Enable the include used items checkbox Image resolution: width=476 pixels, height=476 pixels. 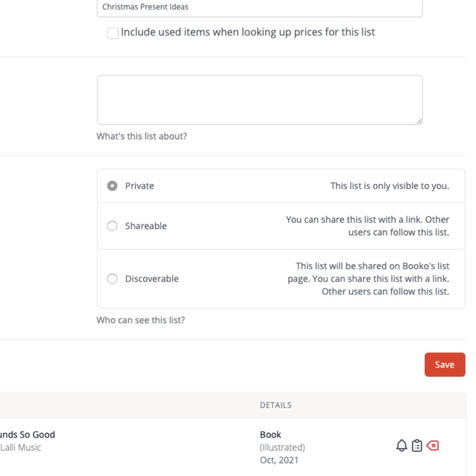tap(112, 33)
